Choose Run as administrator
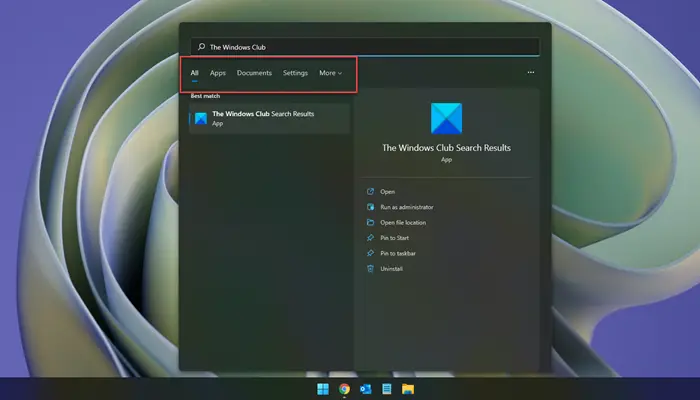The height and width of the screenshot is (400, 700). coord(407,207)
